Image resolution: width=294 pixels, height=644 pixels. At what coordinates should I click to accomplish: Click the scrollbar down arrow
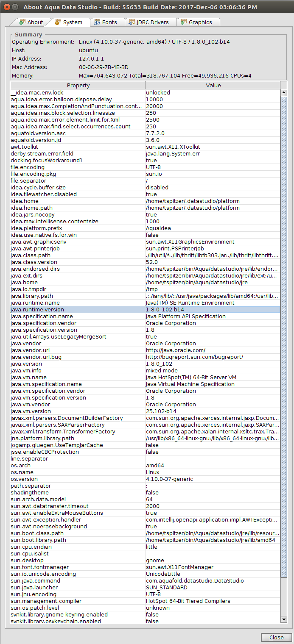tap(284, 619)
